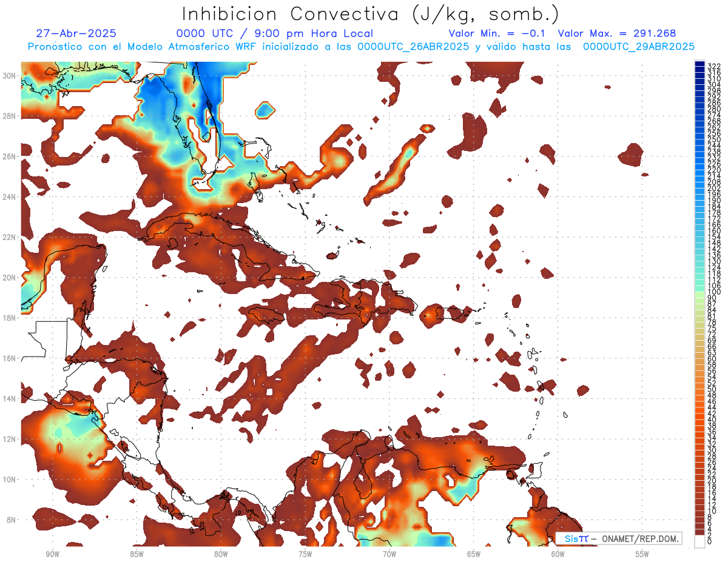Click the '20' value on the color scale
The width and height of the screenshot is (728, 562).
712,480
